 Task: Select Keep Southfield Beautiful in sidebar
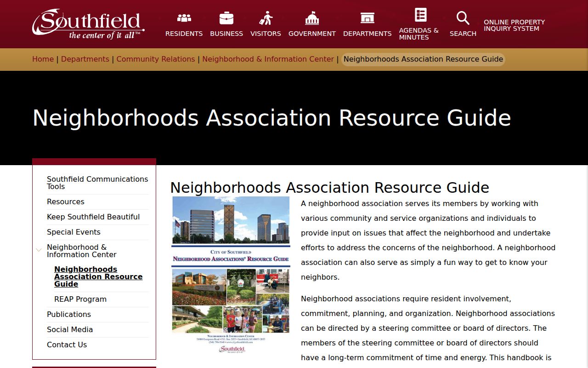tap(93, 217)
